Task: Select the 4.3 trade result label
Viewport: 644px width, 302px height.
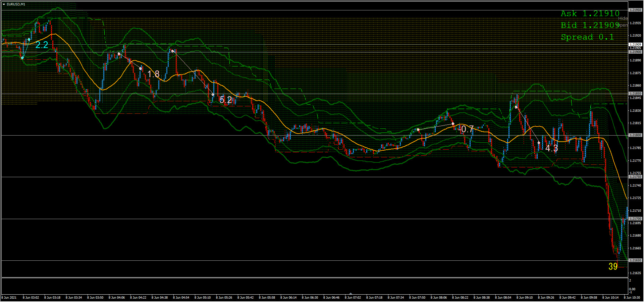Action: coord(552,148)
